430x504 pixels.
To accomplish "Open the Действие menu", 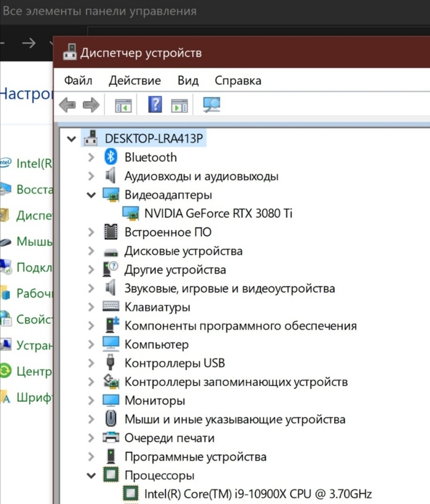I will tap(135, 81).
